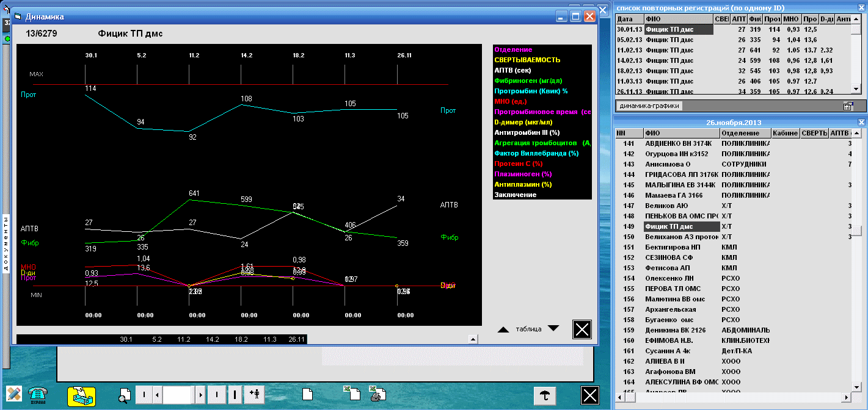
Task: Toggle Антитромбин III (%) legend entry
Action: coord(527,132)
